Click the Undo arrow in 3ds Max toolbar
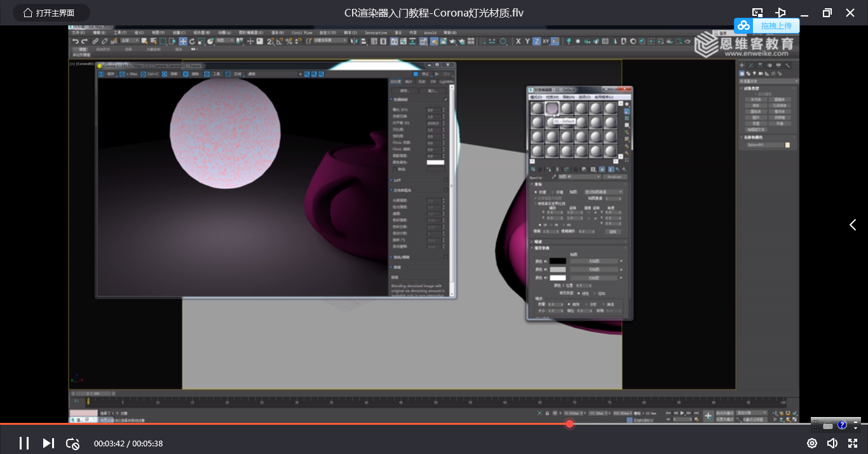868x454 pixels. click(x=76, y=41)
